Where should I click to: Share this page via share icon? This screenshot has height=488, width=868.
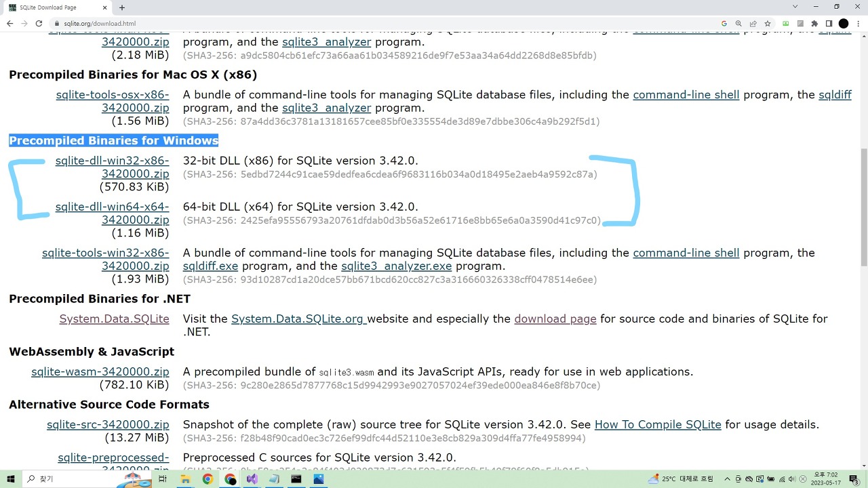pyautogui.click(x=753, y=24)
